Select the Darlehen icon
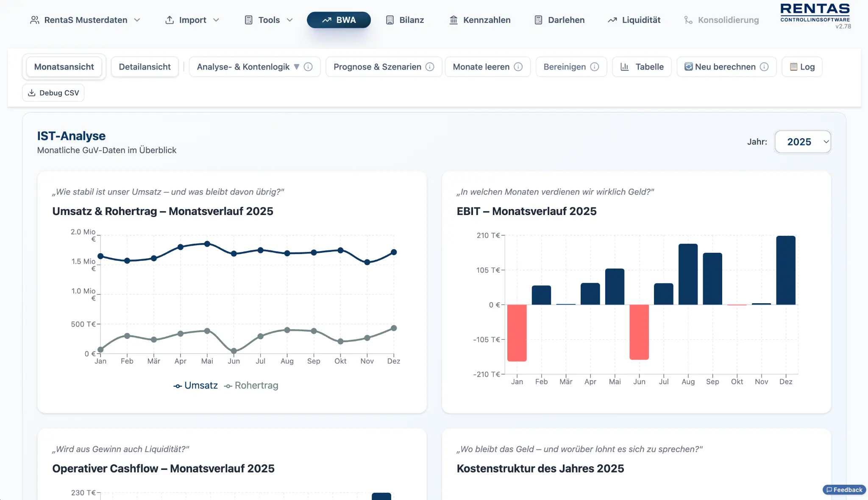Viewport: 868px width, 500px height. click(x=537, y=20)
